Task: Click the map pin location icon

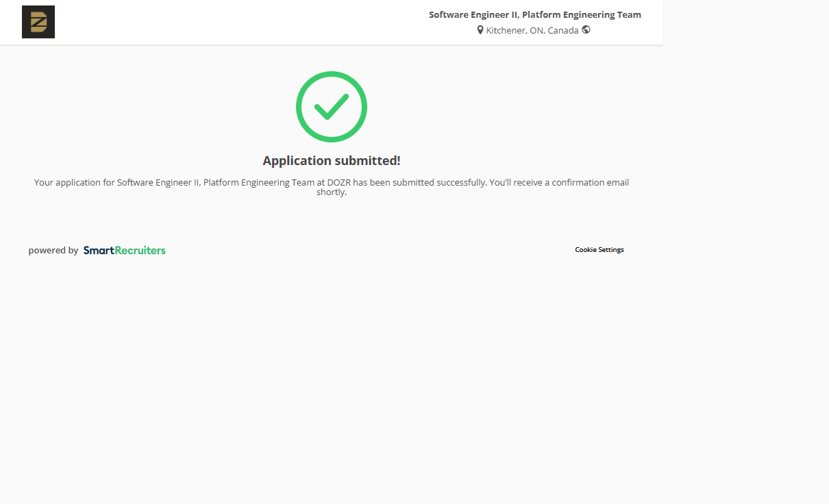Action: (x=480, y=30)
